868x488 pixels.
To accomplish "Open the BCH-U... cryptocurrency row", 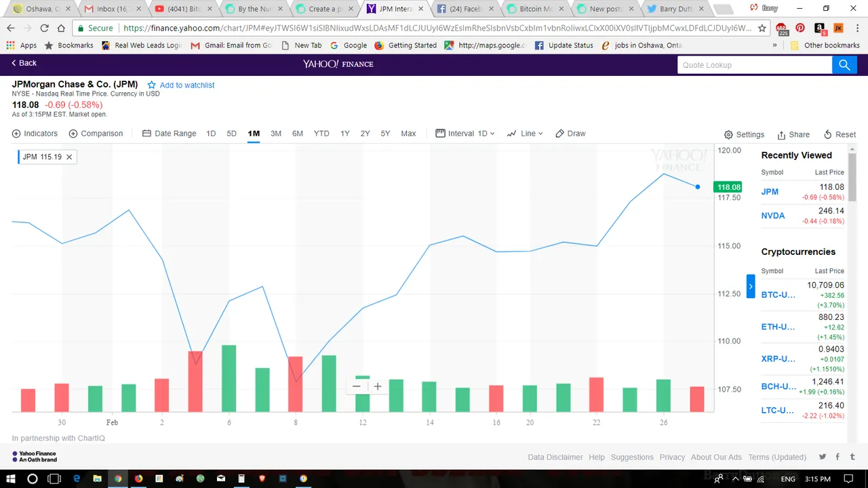I will coord(803,386).
